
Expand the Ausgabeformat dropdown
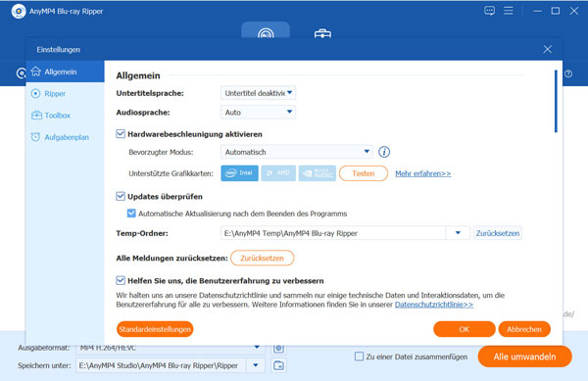point(257,348)
